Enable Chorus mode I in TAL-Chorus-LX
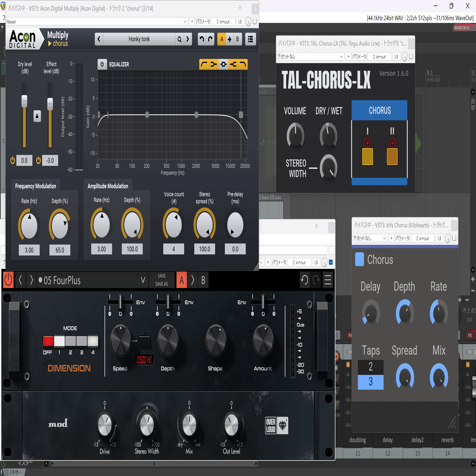Screen dimensions: 476x476 pyautogui.click(x=368, y=156)
